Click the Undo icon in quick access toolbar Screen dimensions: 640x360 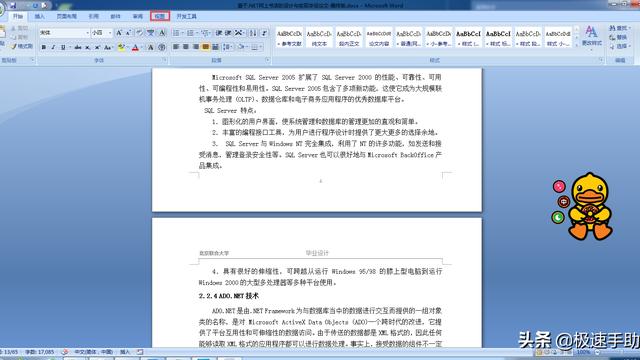35,5
